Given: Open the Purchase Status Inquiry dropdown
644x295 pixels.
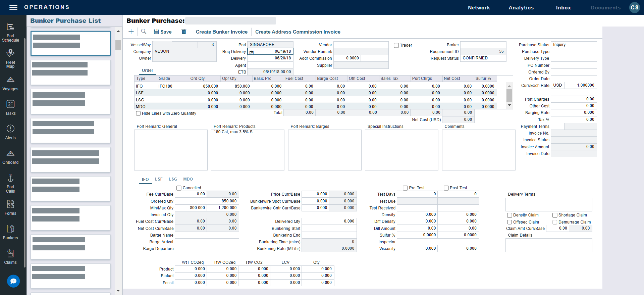Looking at the screenshot, I should pos(574,45).
